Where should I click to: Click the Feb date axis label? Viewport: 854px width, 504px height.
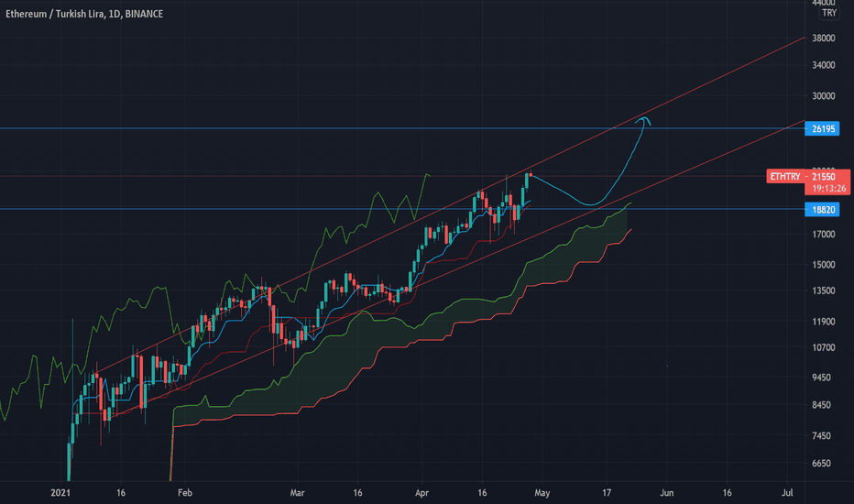tap(185, 493)
